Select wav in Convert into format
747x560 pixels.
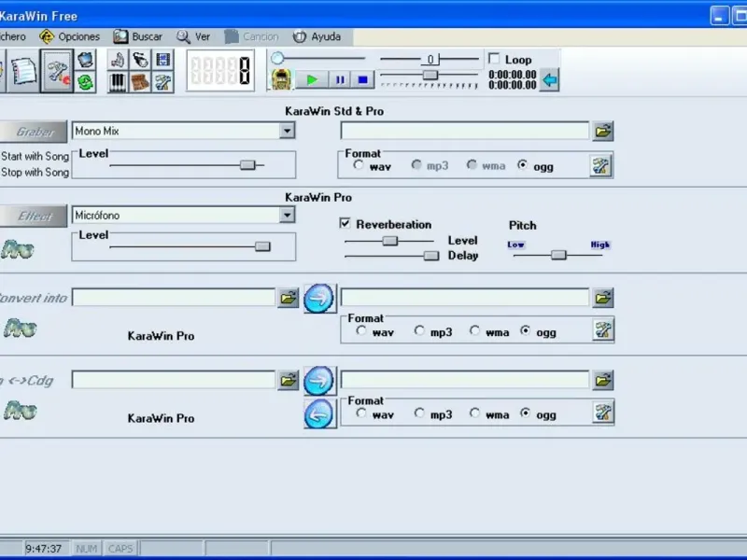tap(361, 330)
